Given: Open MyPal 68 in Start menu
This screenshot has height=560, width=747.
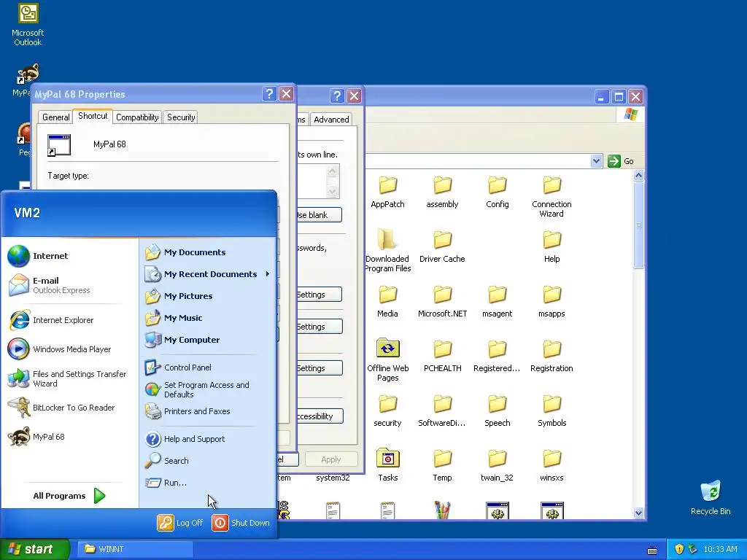Looking at the screenshot, I should click(x=36, y=437).
